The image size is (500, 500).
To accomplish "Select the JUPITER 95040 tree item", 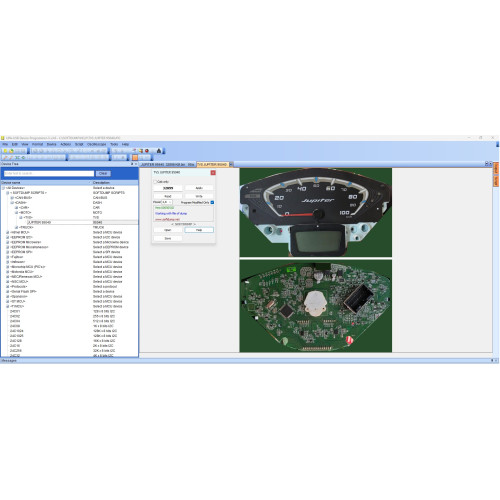I will pos(39,222).
